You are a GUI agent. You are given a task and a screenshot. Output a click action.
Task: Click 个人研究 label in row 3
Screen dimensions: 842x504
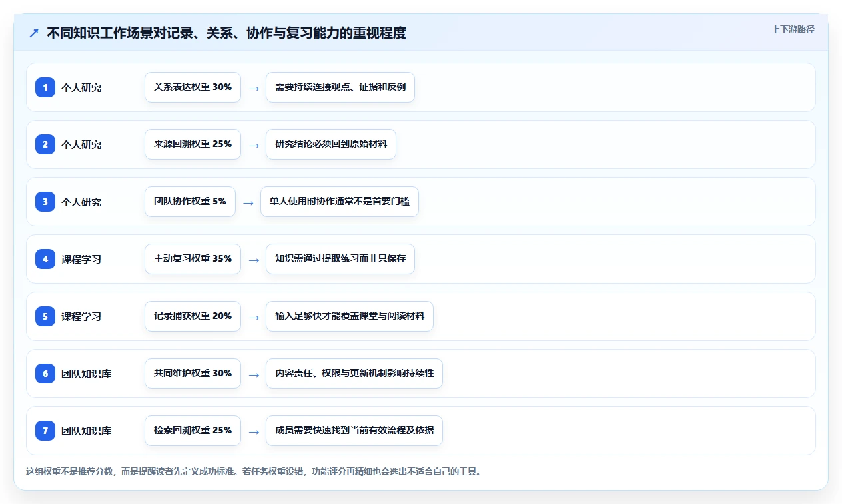[81, 202]
